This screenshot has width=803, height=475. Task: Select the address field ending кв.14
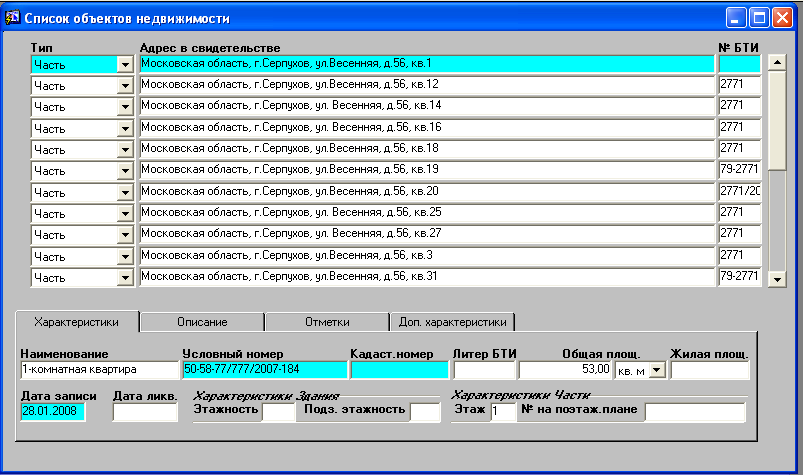(427, 106)
